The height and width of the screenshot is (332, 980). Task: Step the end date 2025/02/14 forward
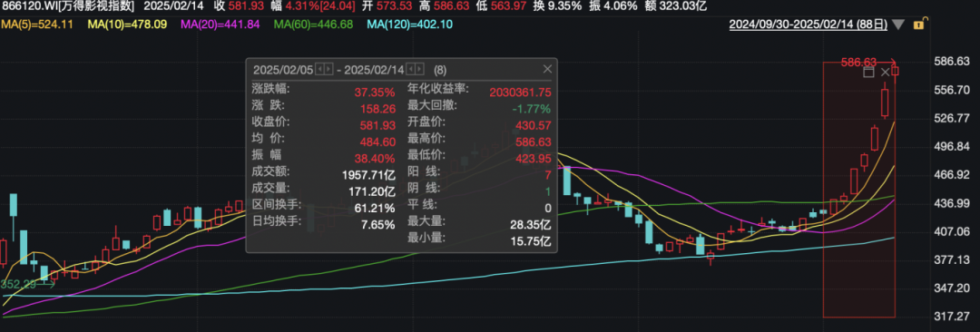click(x=420, y=69)
